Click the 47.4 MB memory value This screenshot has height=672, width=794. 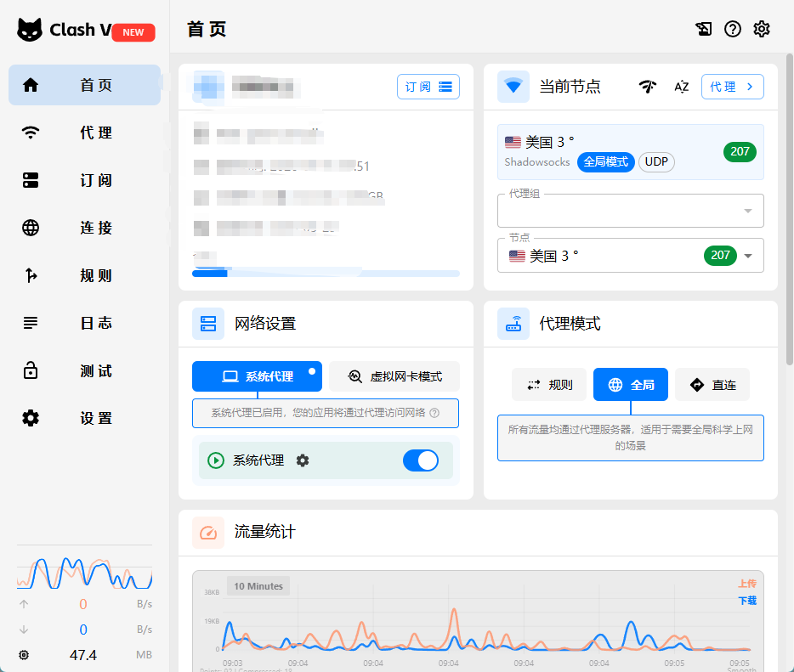click(83, 655)
